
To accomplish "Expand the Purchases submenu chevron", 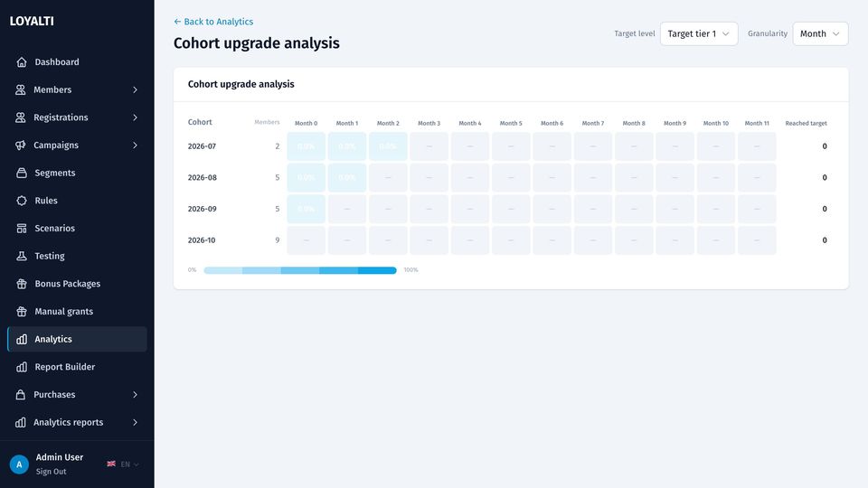I will click(135, 395).
